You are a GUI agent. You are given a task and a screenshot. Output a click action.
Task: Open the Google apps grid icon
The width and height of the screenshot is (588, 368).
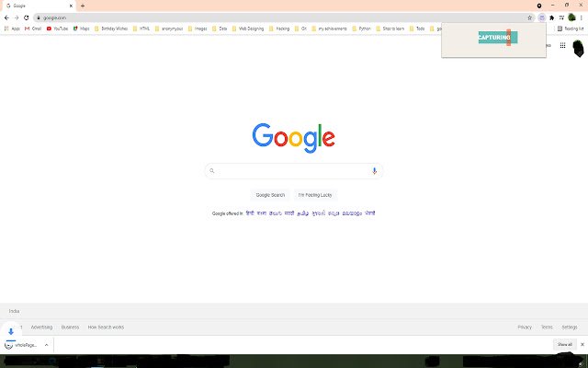point(562,45)
